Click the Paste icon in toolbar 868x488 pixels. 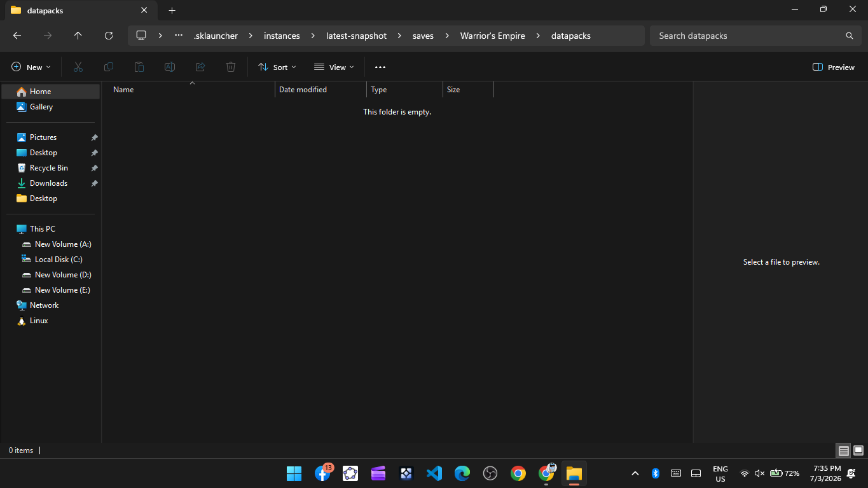tap(139, 67)
